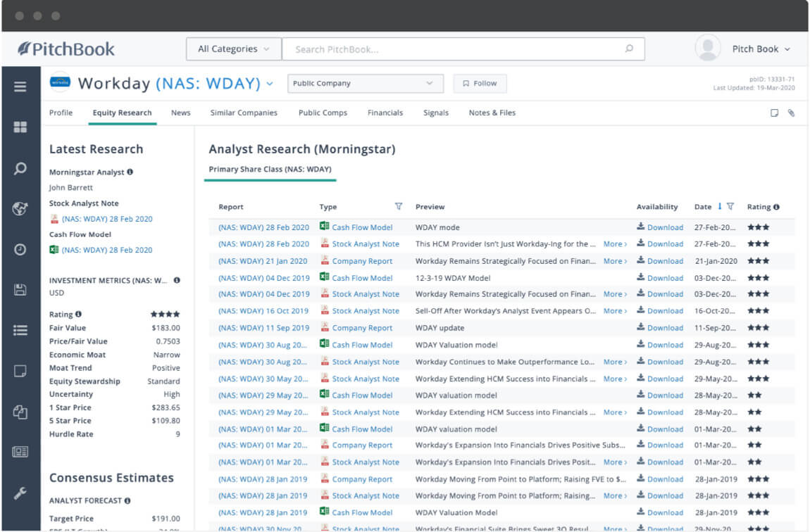Expand a preview using a More link
Viewport: 810px width, 532px height.
(613, 243)
